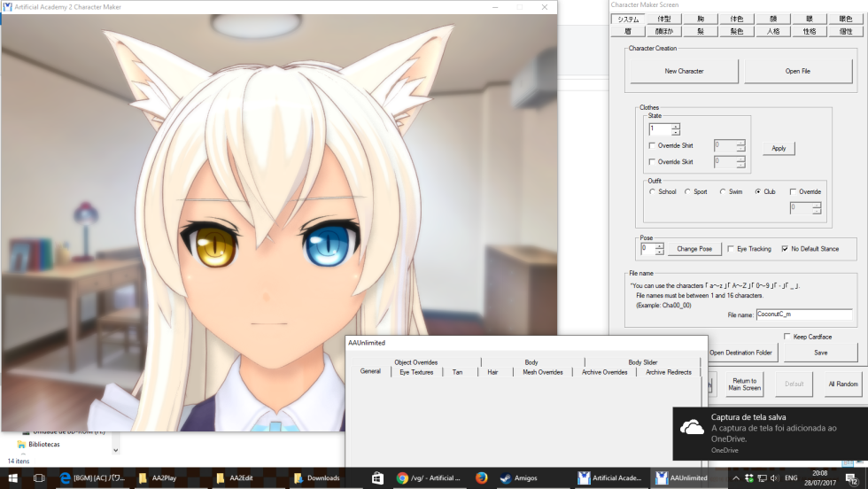Launch Firefox from the taskbar
Image resolution: width=868 pixels, height=489 pixels.
[481, 477]
